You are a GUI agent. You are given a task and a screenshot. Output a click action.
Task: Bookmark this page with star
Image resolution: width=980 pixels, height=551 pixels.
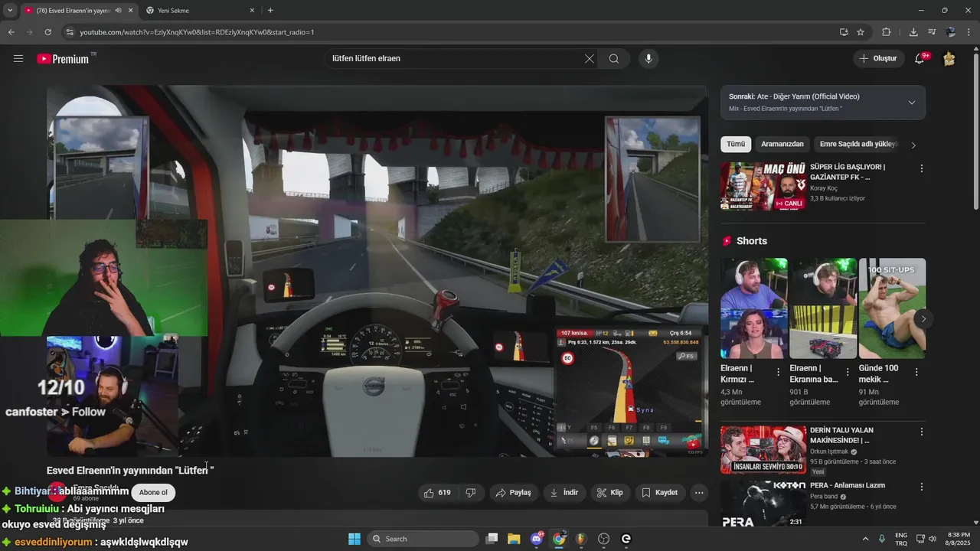861,32
